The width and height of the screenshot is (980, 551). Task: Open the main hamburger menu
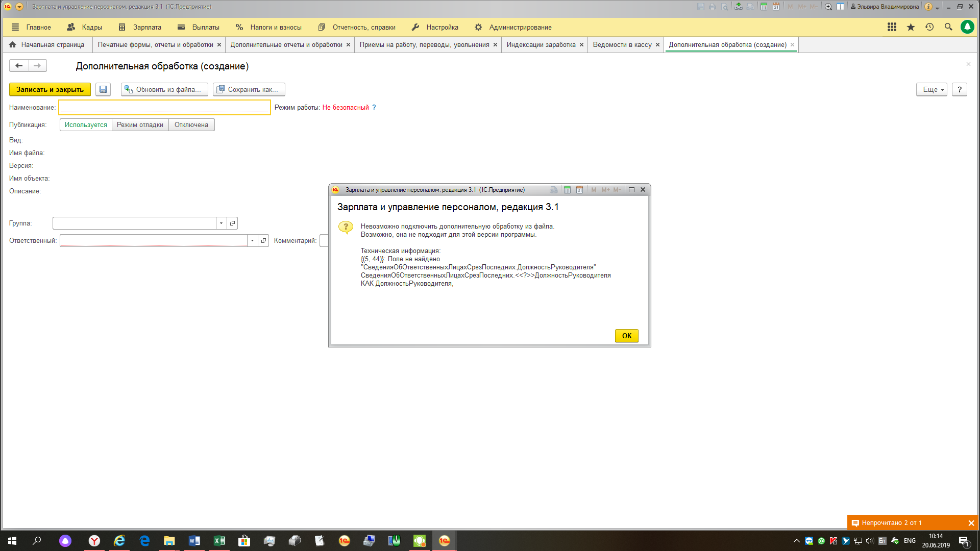tap(15, 27)
